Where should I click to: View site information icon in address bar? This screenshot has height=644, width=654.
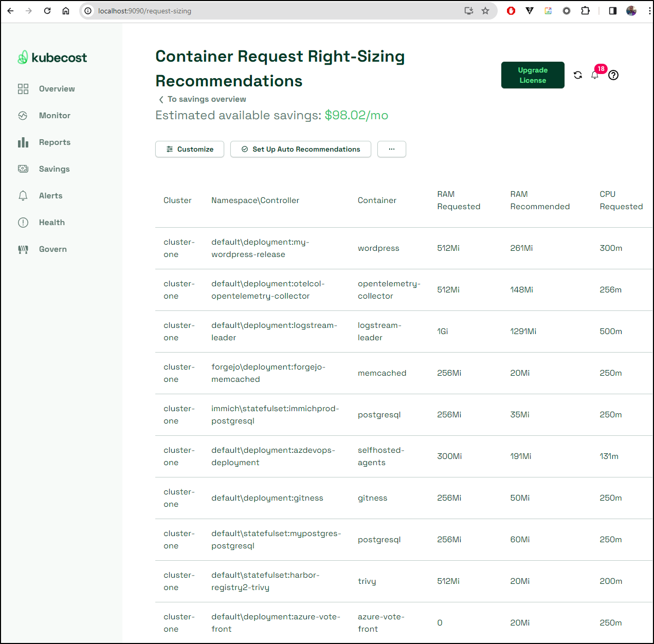tap(88, 11)
